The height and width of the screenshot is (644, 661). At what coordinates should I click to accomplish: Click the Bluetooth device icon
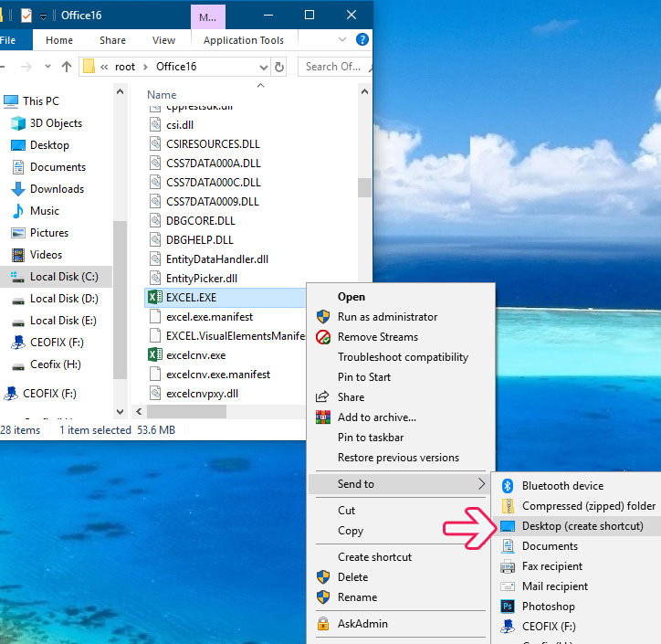pos(508,486)
